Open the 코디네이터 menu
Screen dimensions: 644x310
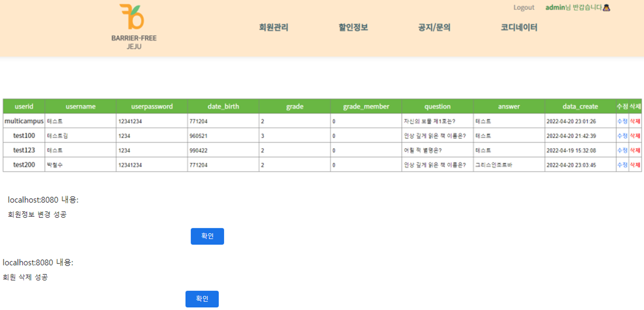(x=519, y=27)
